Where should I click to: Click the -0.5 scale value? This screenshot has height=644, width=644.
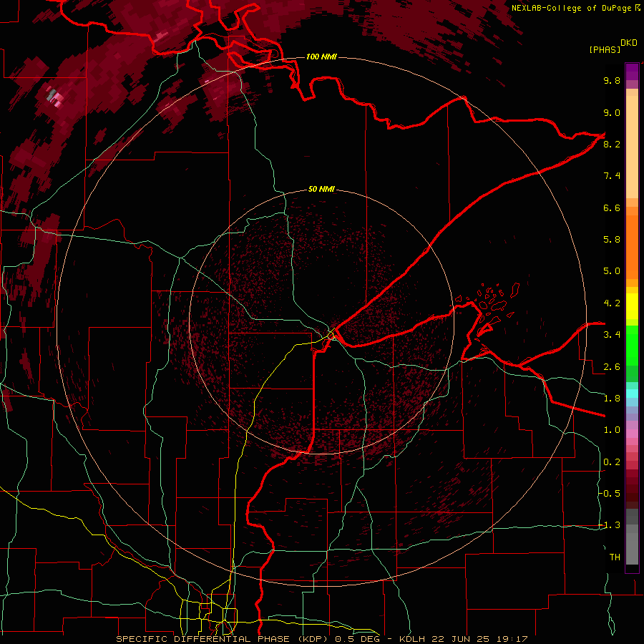(x=609, y=494)
